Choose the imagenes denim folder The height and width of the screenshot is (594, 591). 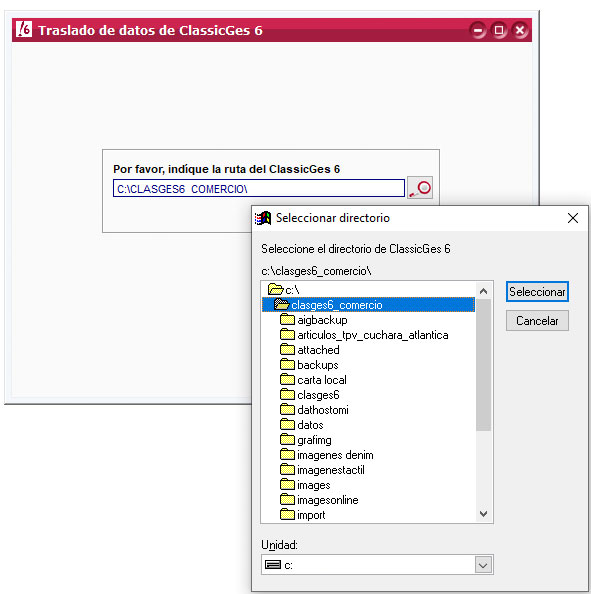327,455
